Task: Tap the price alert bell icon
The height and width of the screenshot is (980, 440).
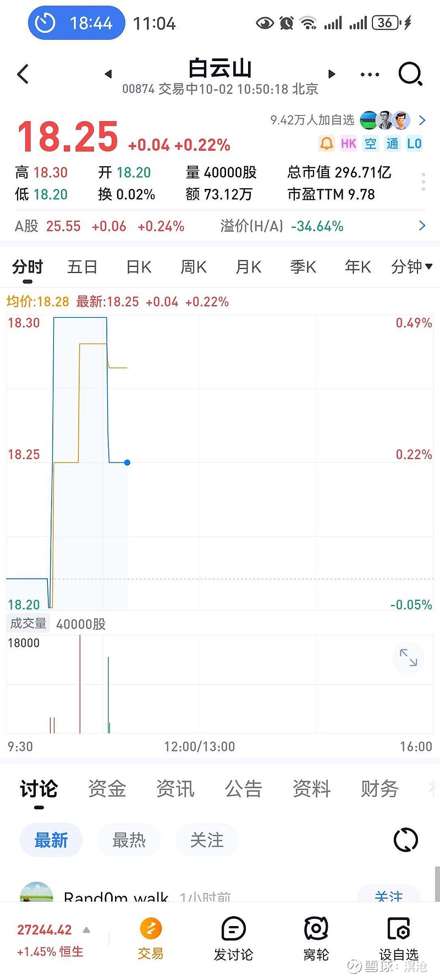Action: point(327,144)
